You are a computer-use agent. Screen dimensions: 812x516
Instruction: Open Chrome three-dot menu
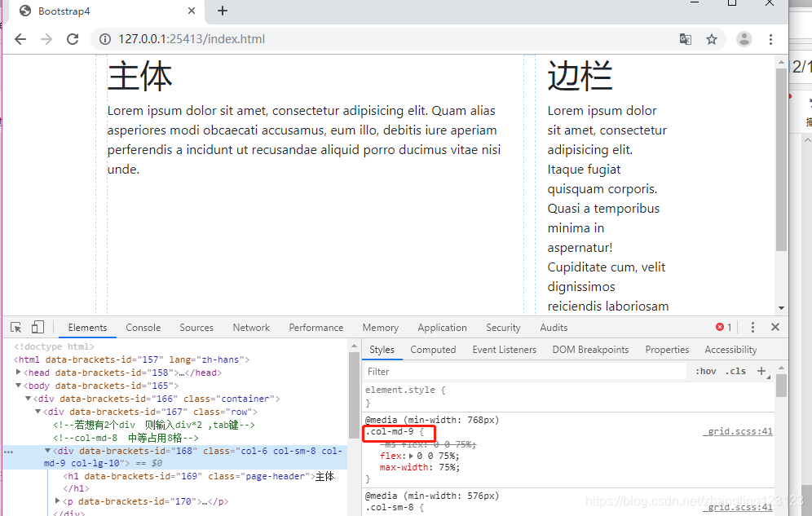(770, 39)
